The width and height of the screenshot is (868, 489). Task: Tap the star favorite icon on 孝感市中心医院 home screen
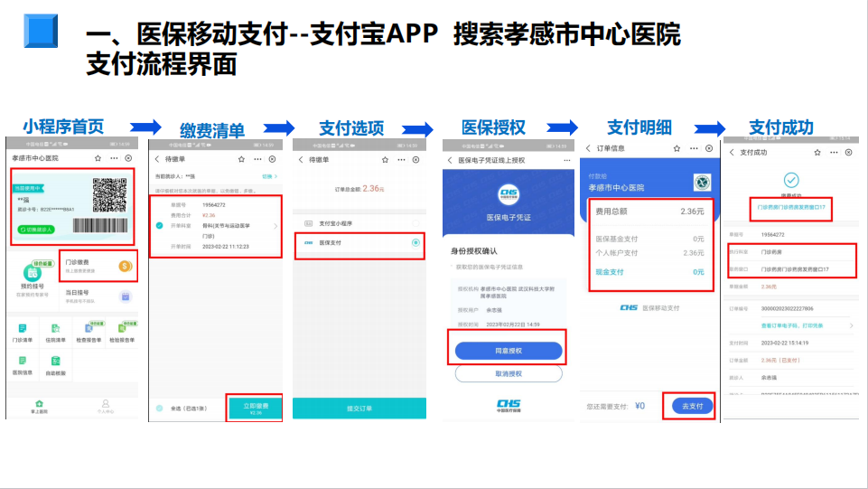[x=98, y=158]
